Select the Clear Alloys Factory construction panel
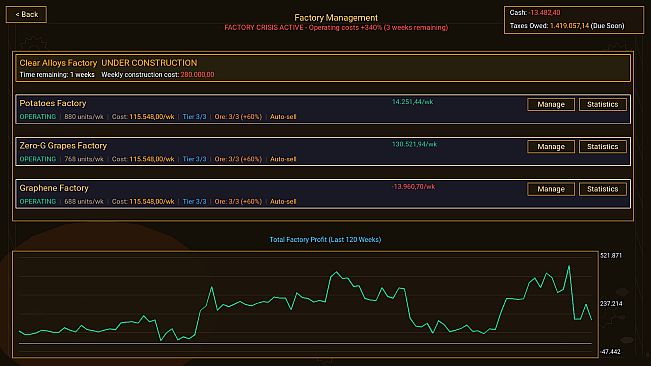 (323, 68)
